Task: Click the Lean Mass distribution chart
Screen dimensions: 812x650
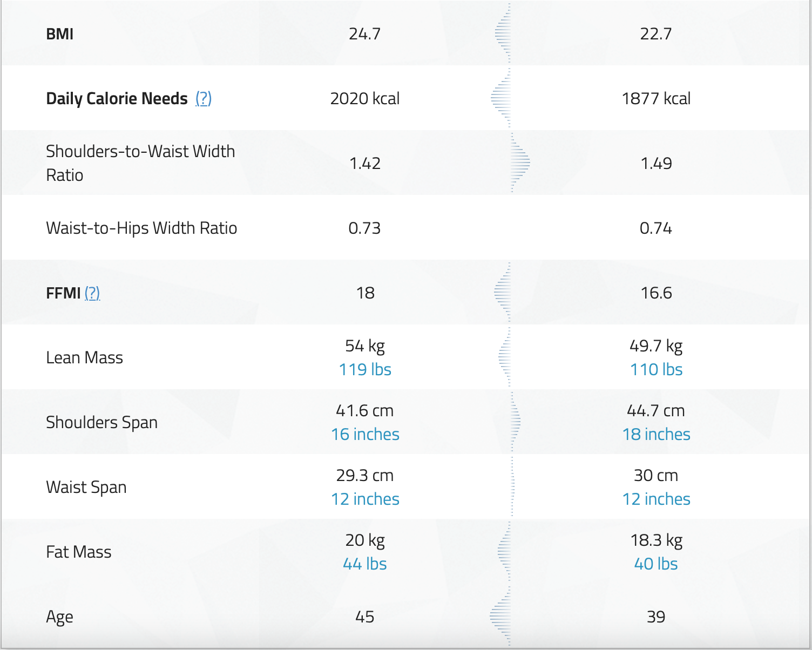Action: 505,357
